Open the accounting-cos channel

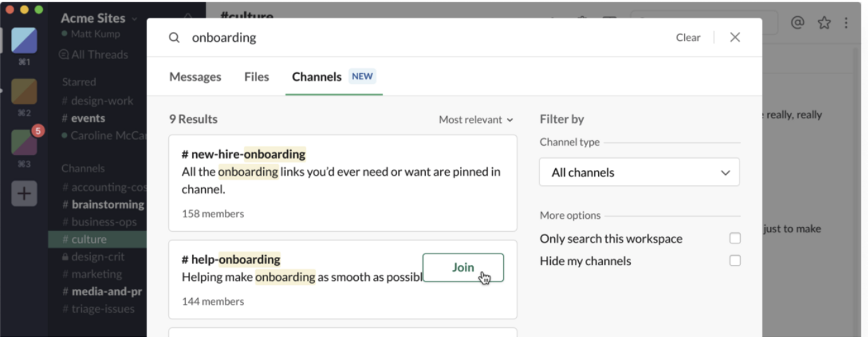pos(104,187)
